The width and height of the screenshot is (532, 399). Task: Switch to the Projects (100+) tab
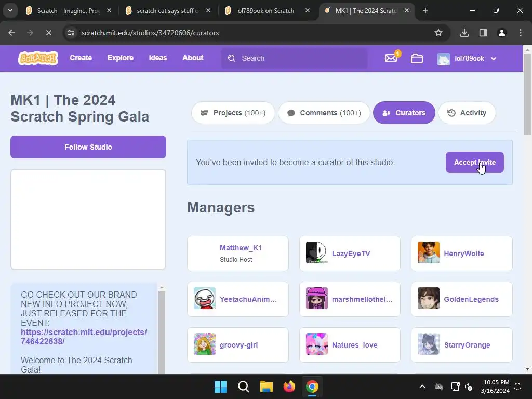tap(233, 113)
